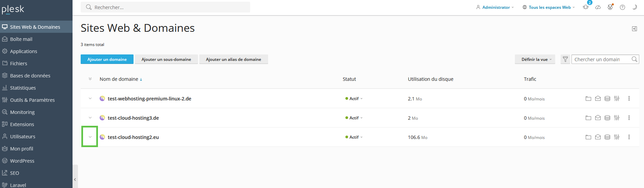Open hosting settings sliders icon for test-cloud-hosting3.de
The height and width of the screenshot is (188, 644).
coord(617,118)
